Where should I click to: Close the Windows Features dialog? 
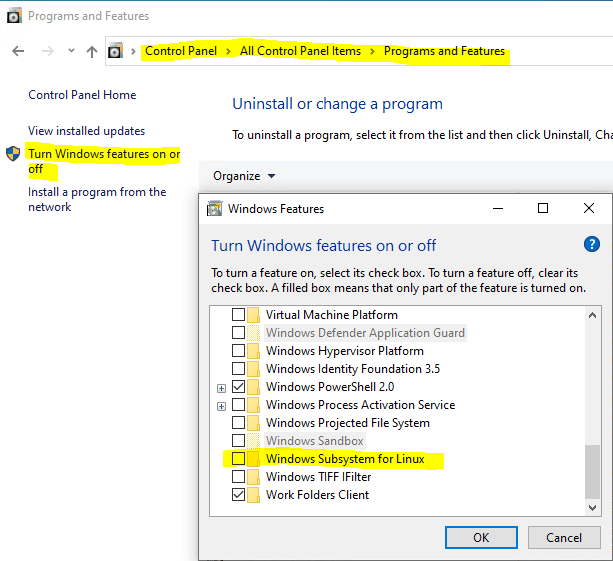pyautogui.click(x=589, y=208)
